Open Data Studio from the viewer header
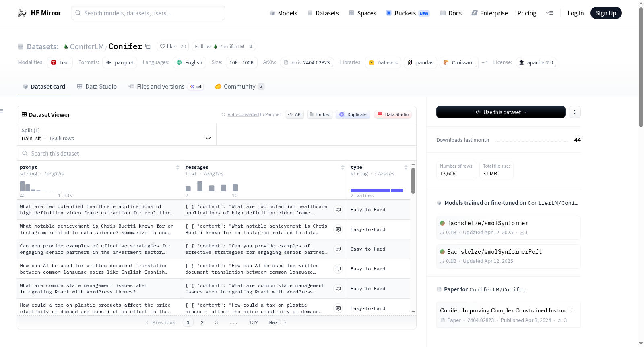The image size is (644, 347). click(393, 114)
